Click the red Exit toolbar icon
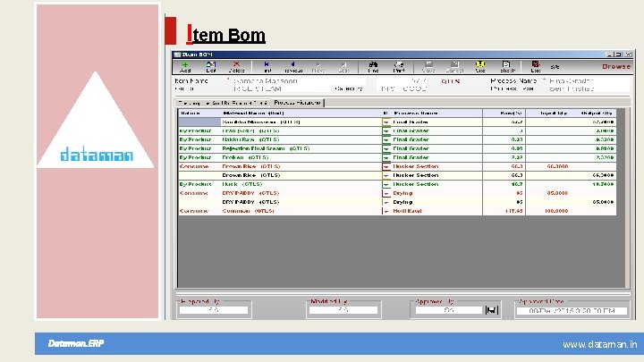The image size is (644, 362). (536, 64)
